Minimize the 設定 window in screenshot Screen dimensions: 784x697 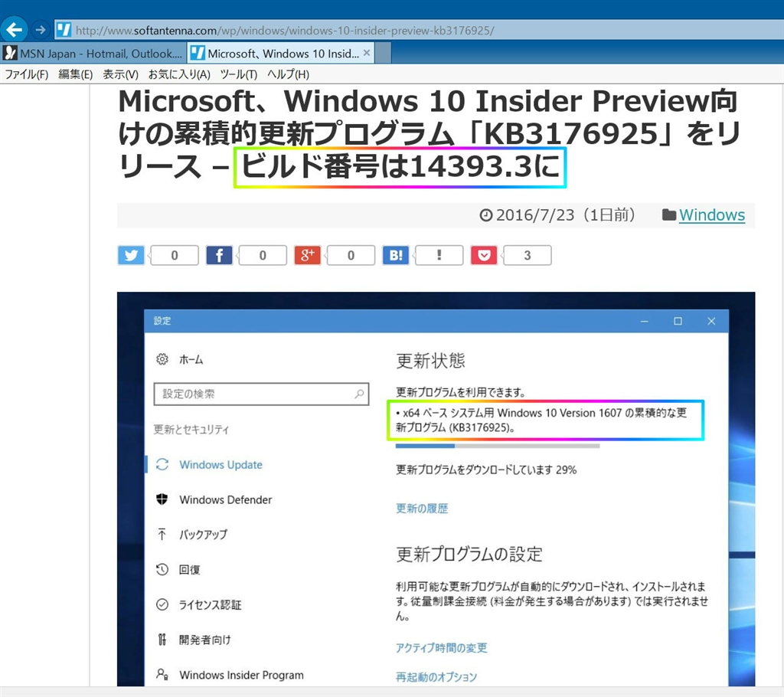(x=645, y=321)
